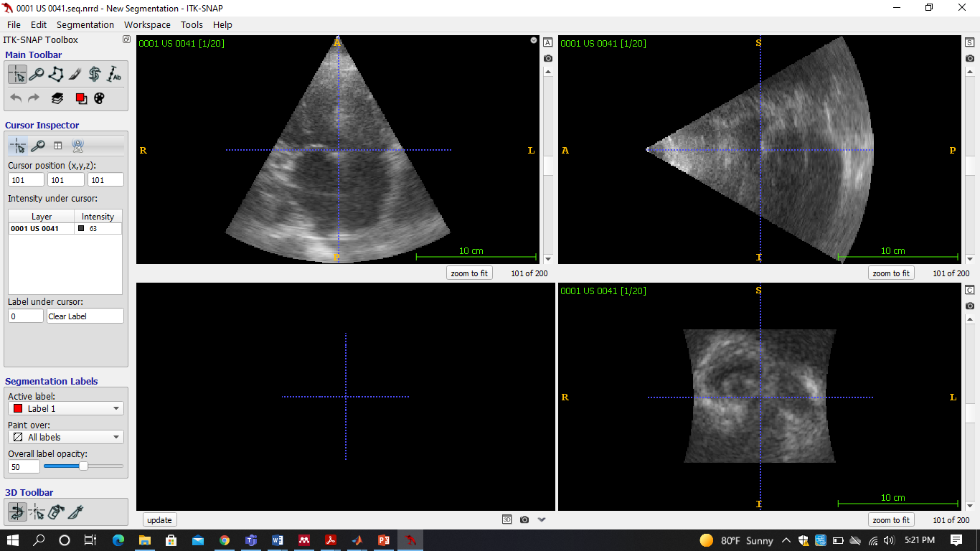Adjust the overall label opacity slider
980x551 pixels.
click(83, 466)
